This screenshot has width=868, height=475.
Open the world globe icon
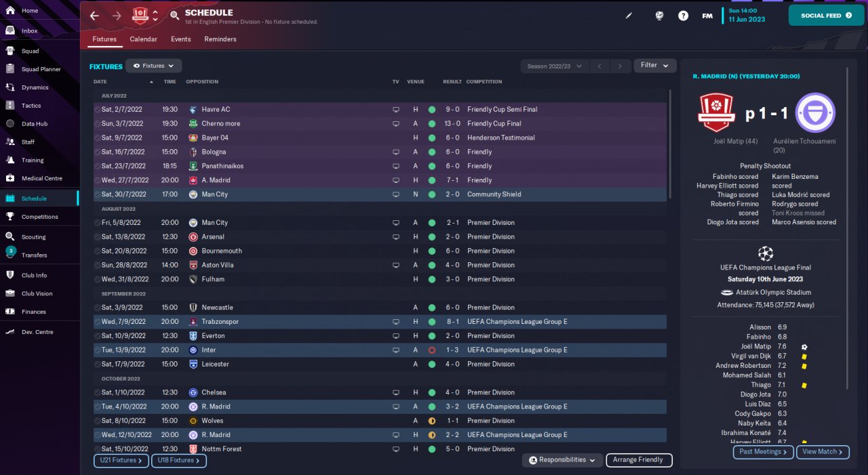(659, 16)
